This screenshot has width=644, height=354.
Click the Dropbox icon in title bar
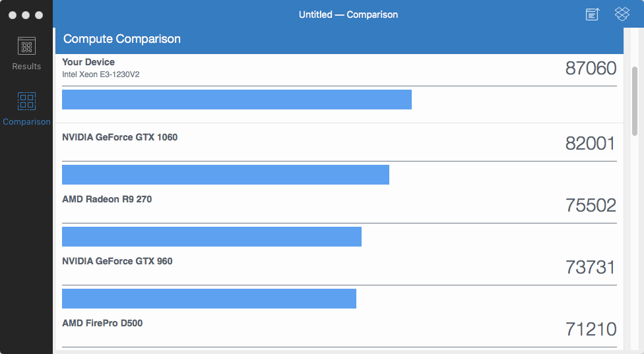[x=622, y=15]
